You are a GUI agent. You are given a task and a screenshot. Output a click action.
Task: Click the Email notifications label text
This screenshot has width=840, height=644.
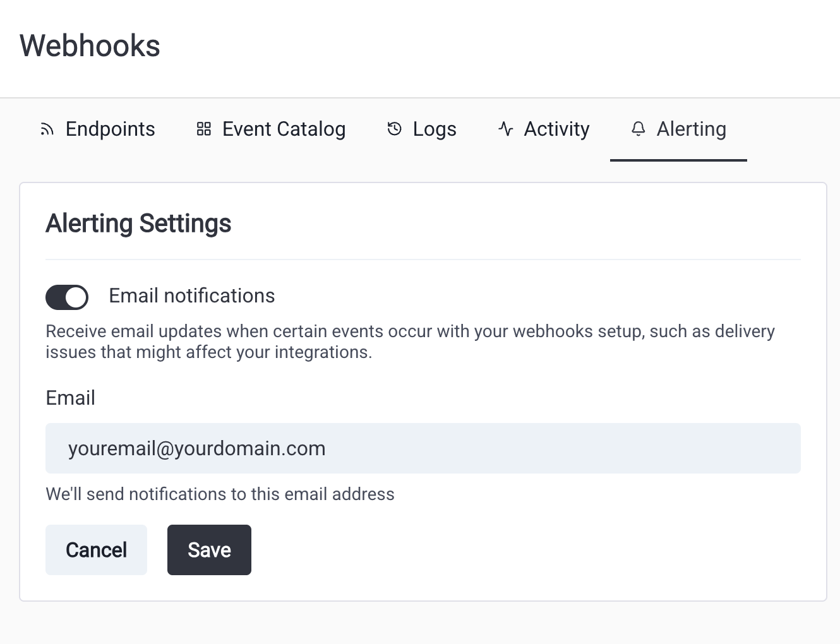[192, 295]
